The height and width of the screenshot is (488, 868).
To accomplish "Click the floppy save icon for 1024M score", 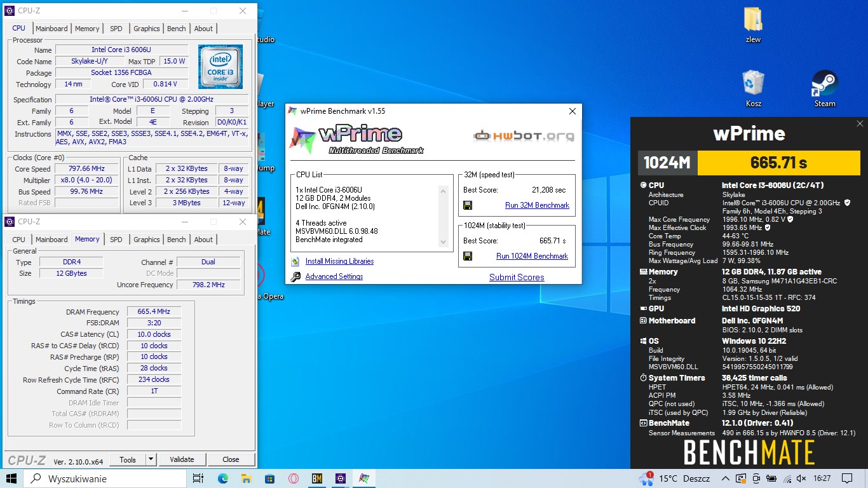I will 468,256.
